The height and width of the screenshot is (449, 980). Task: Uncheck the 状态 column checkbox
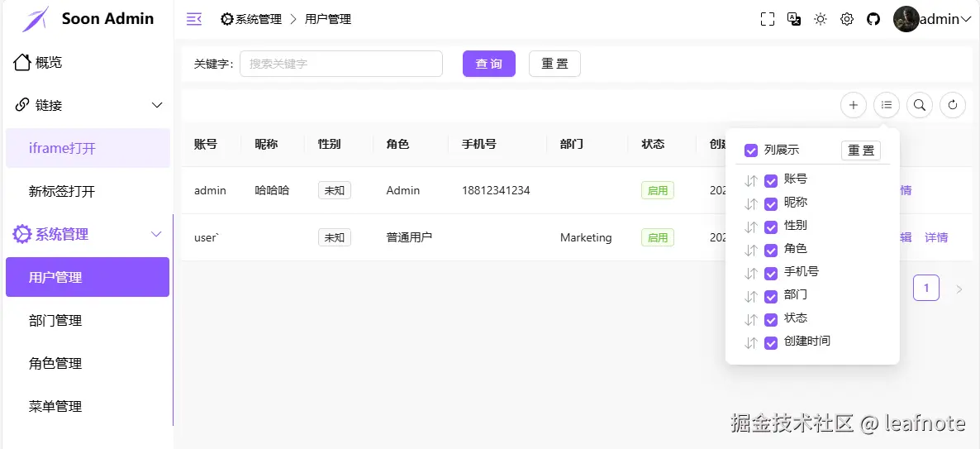pos(771,319)
